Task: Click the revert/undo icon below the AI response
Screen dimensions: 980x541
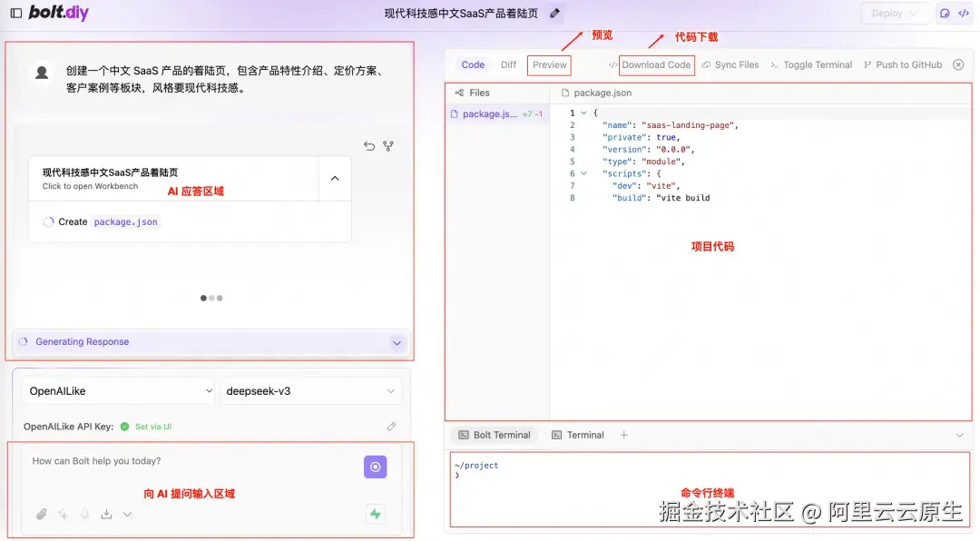Action: click(369, 146)
